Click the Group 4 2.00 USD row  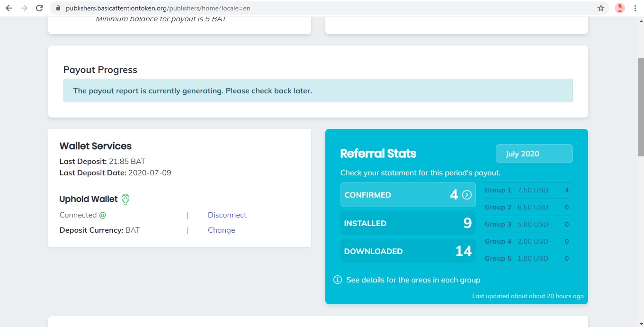[528, 241]
